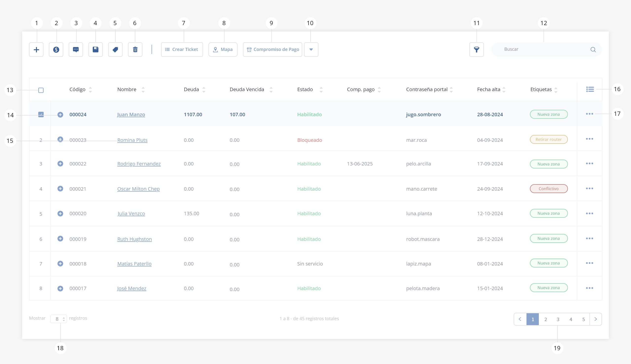Uncheck the Juan Manzo row checkbox
The height and width of the screenshot is (364, 631).
(x=41, y=115)
